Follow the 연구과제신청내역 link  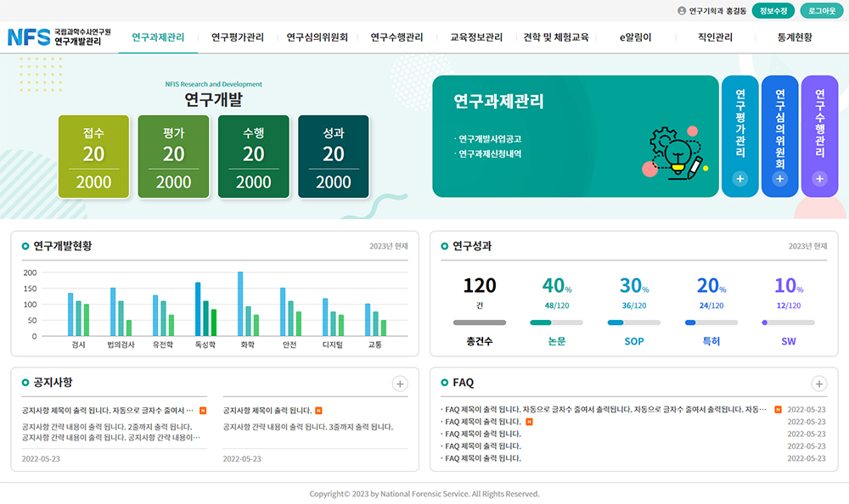(490, 154)
